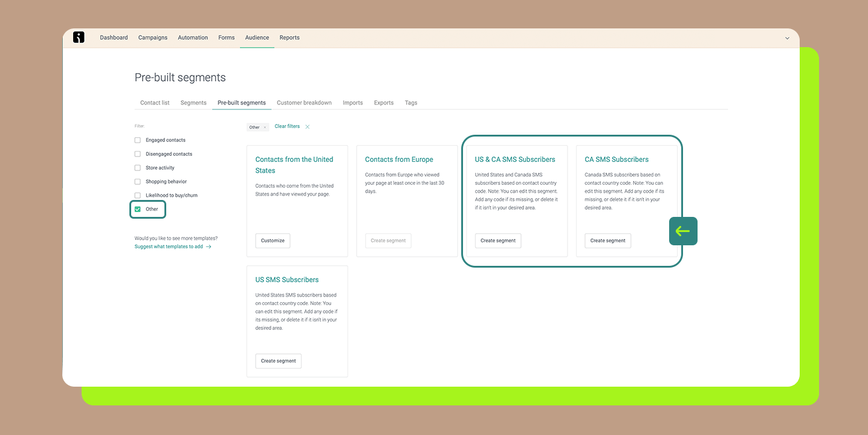Image resolution: width=868 pixels, height=435 pixels.
Task: Switch to the Contact list tab
Action: pos(155,103)
